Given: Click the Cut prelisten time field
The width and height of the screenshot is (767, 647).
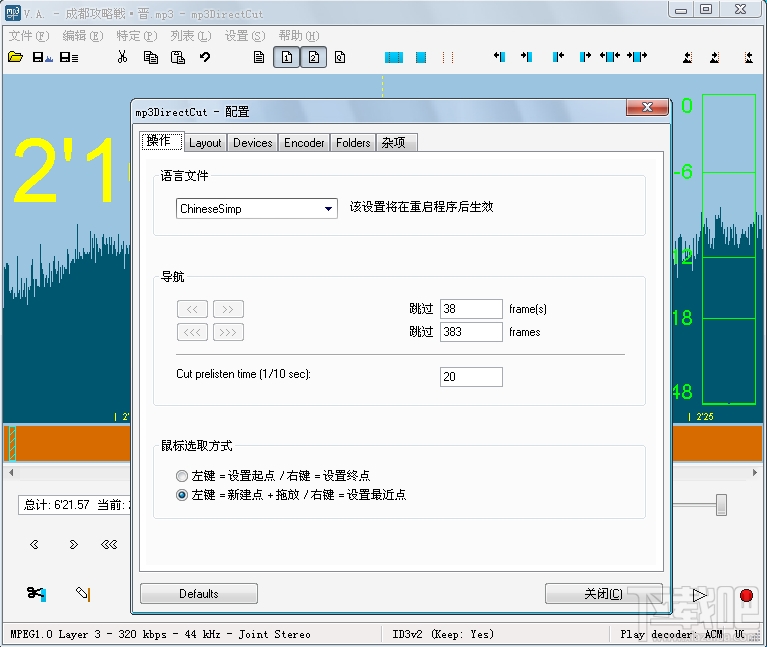Looking at the screenshot, I should 471,377.
